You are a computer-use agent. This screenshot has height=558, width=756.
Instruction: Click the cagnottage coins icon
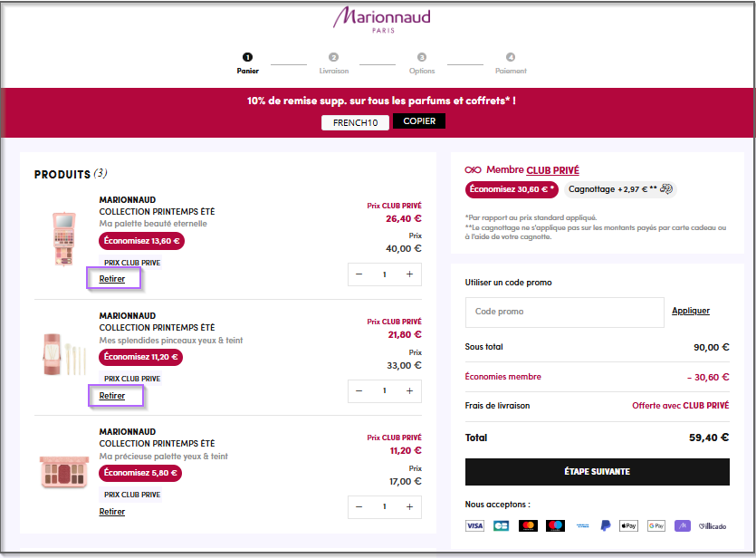(665, 188)
